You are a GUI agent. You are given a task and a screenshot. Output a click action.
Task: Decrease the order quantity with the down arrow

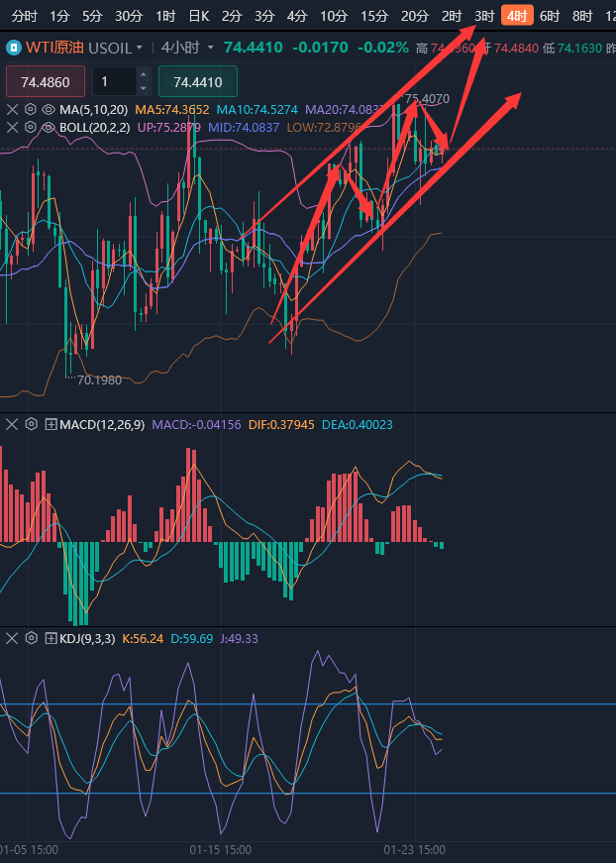coord(144,88)
